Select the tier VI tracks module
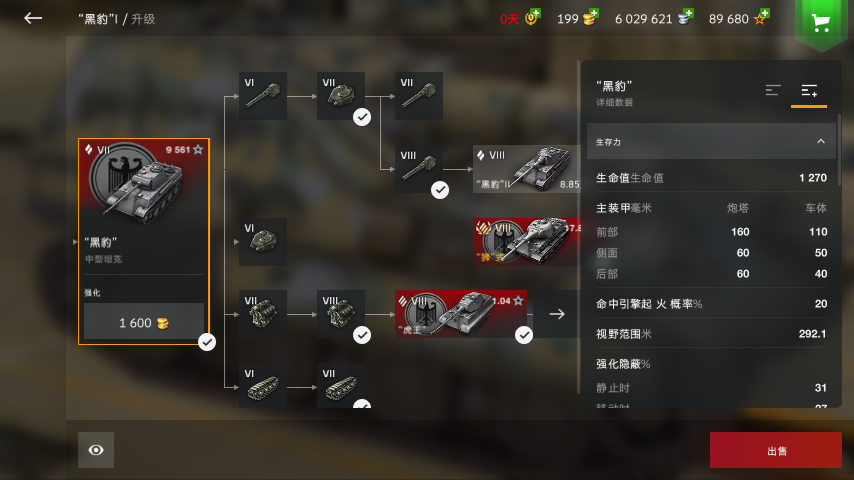This screenshot has height=480, width=854. [263, 386]
